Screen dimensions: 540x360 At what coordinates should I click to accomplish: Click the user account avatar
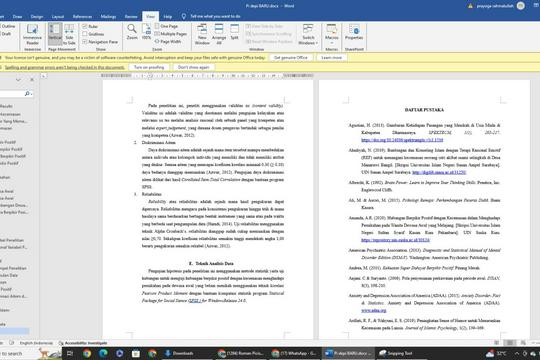521,6
